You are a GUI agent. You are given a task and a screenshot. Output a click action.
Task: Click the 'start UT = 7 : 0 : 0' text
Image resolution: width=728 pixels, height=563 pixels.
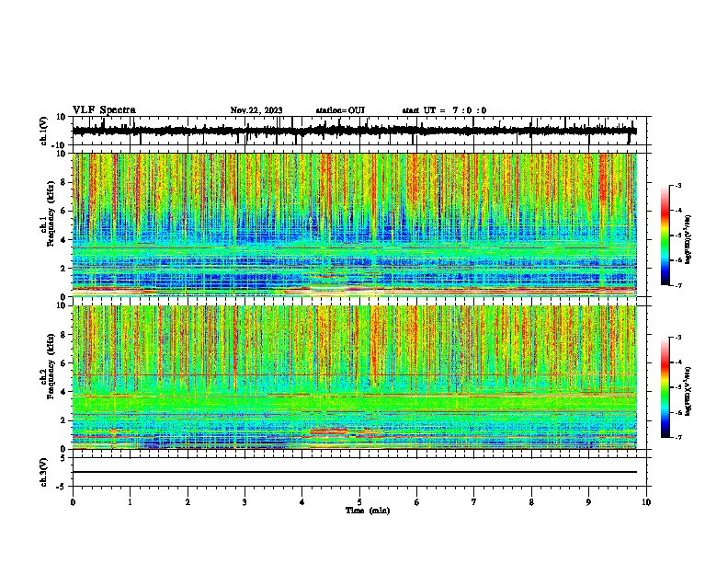[444, 110]
